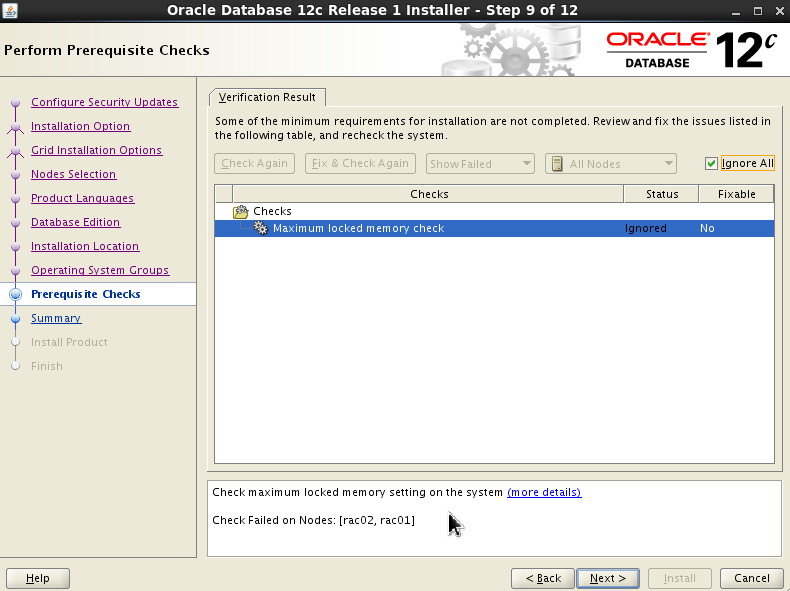Select the Prerequisite Checks step

point(86,294)
